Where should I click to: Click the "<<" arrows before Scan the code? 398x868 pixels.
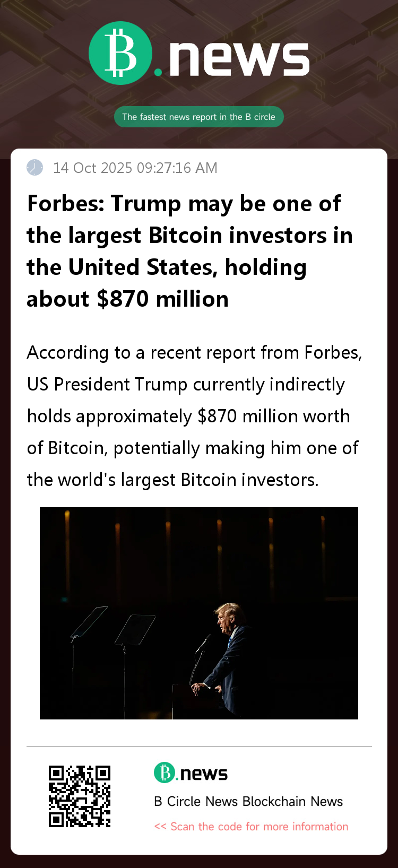160,827
